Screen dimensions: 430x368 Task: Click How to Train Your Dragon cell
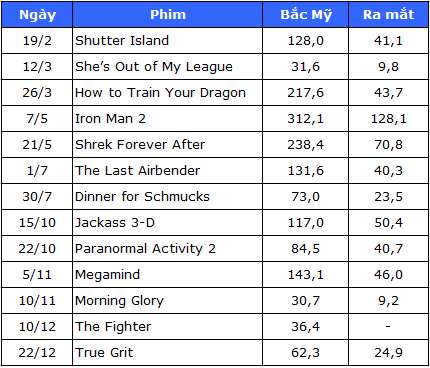(x=168, y=93)
